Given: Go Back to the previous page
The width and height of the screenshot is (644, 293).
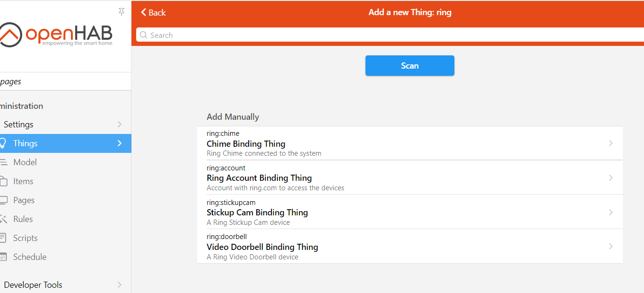Looking at the screenshot, I should pyautogui.click(x=154, y=13).
